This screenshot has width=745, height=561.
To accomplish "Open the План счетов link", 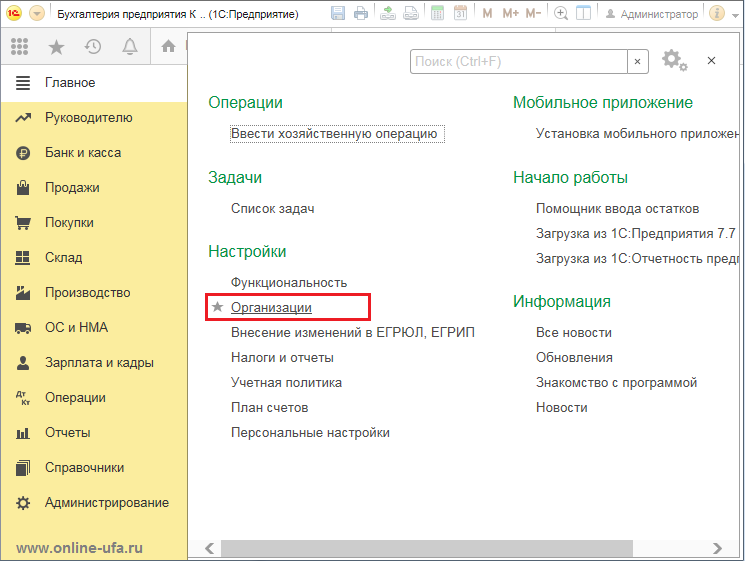I will tap(269, 408).
